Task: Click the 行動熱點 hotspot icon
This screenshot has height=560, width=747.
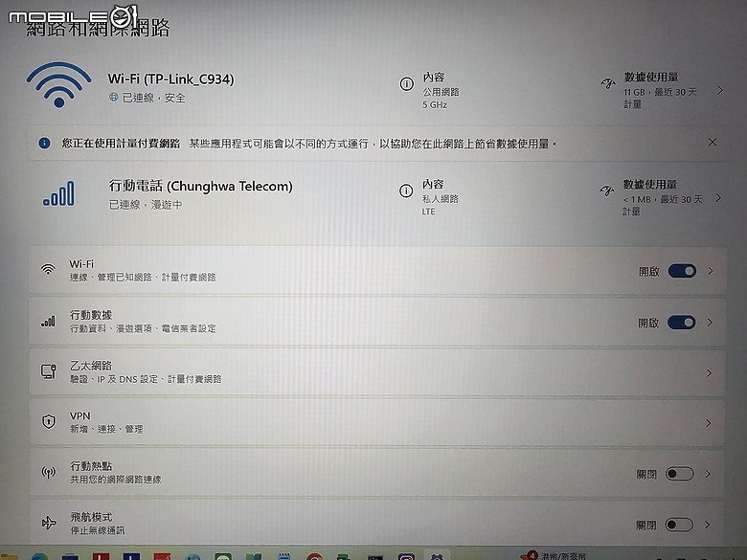Action: 49,472
